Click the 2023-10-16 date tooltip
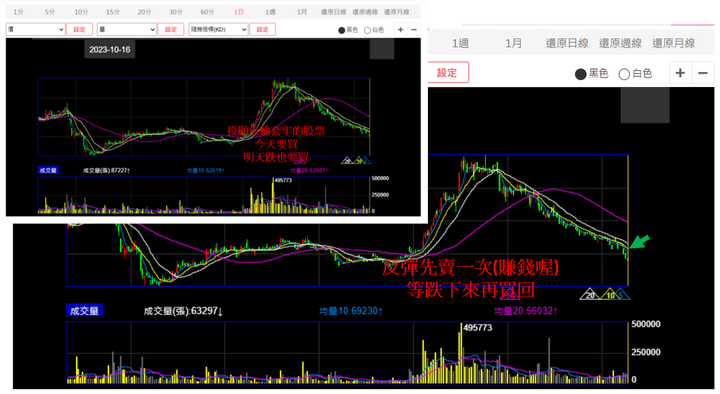Screen dimensions: 720x394 pyautogui.click(x=110, y=49)
